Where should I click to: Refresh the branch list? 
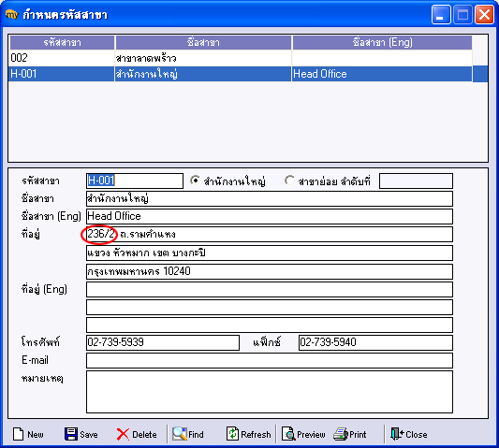(x=248, y=434)
